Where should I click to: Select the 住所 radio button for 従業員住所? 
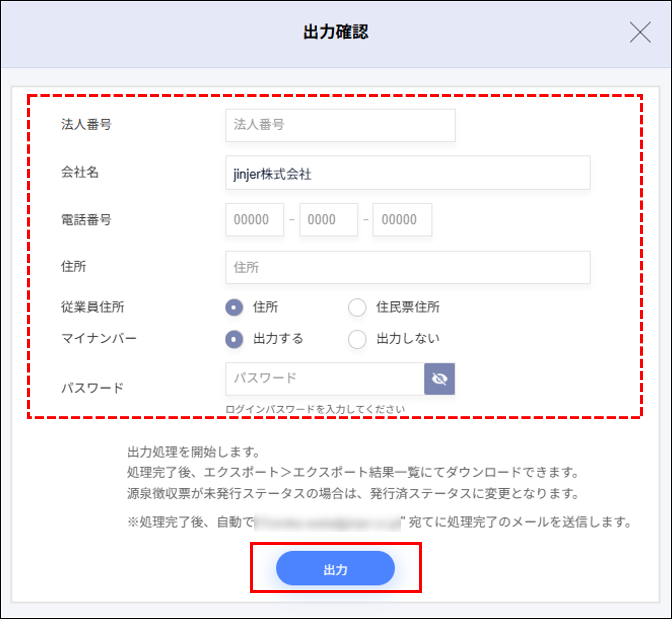click(234, 308)
